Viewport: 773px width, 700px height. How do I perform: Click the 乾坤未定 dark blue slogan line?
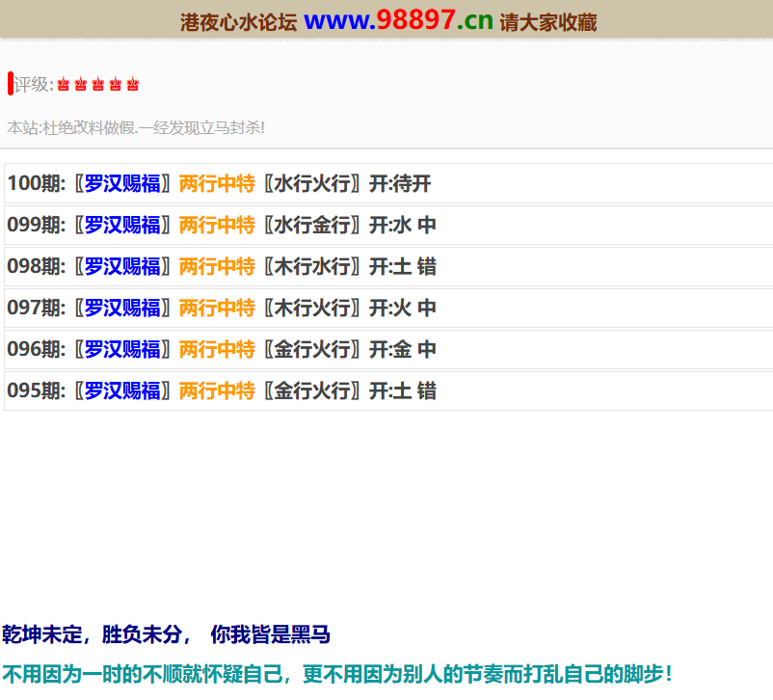[166, 634]
